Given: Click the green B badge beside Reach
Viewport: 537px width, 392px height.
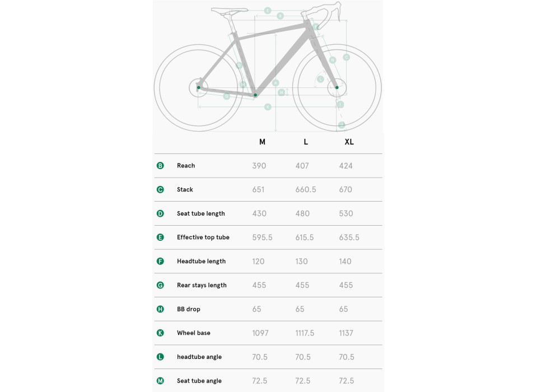Looking at the screenshot, I should 160,166.
